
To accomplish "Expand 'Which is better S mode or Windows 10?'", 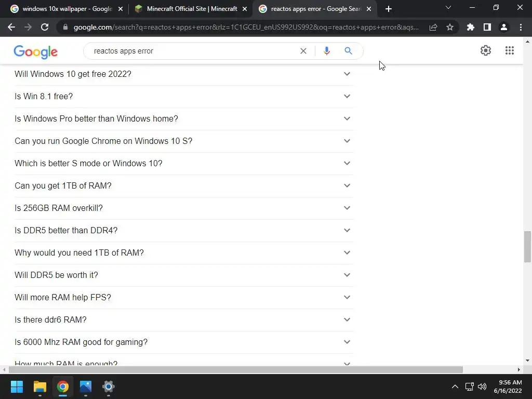I will [x=184, y=164].
